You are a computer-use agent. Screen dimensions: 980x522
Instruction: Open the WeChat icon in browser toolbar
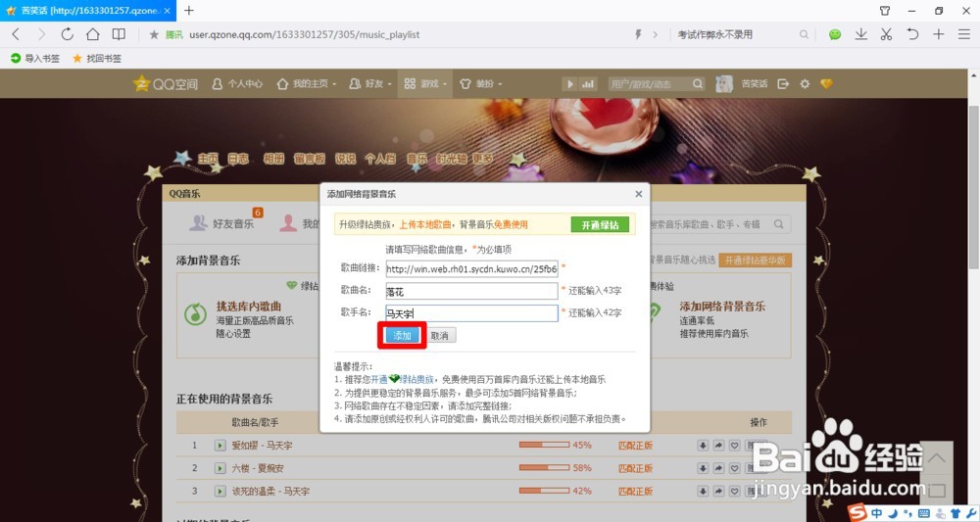point(834,34)
